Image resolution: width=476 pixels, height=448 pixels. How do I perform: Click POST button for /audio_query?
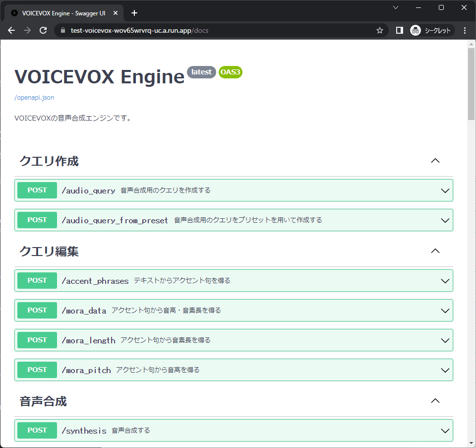37,190
